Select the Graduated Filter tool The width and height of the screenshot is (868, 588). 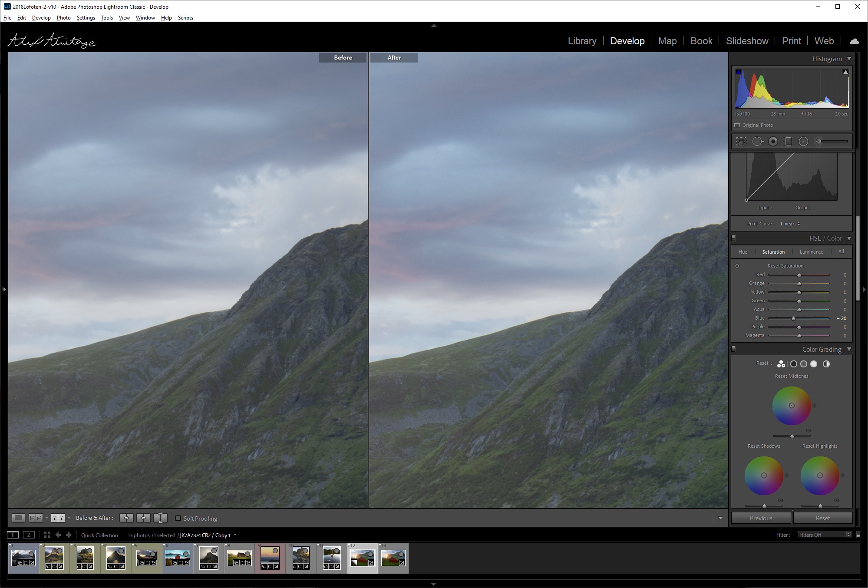click(x=788, y=142)
